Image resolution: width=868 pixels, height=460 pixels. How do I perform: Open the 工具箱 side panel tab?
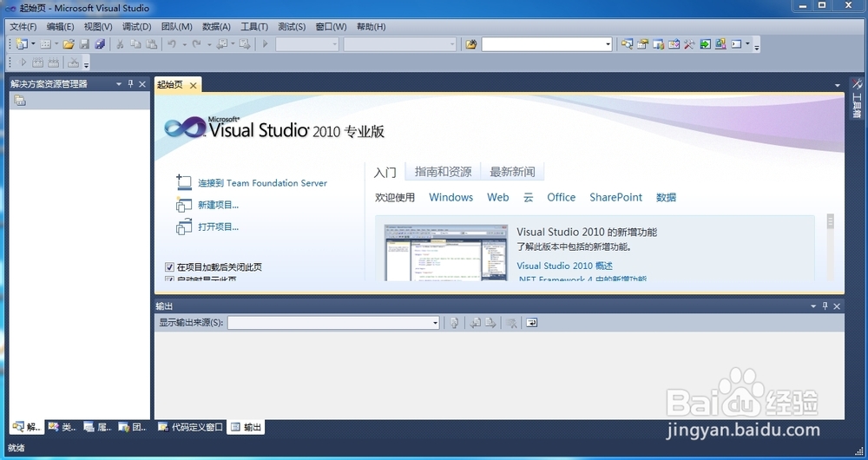(857, 99)
